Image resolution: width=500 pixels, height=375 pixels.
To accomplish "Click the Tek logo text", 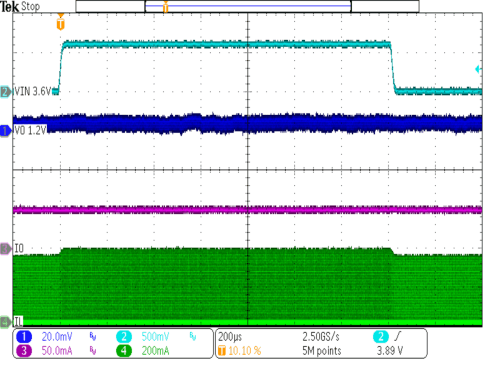I will coord(9,7).
